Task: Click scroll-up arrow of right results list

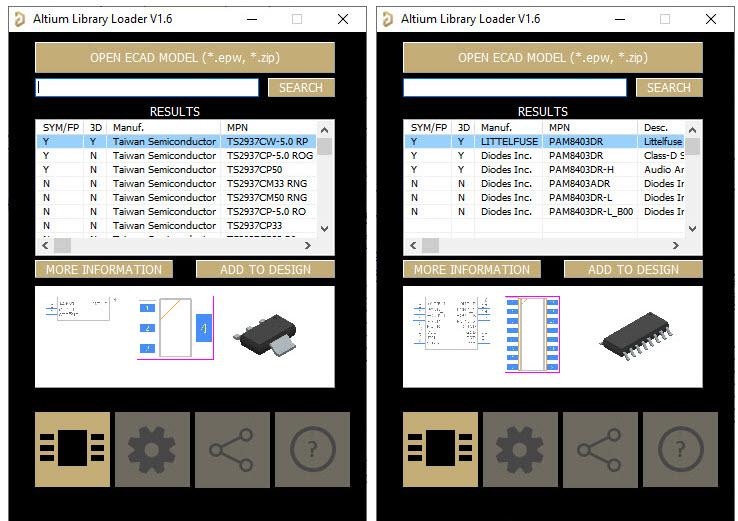Action: [x=692, y=130]
